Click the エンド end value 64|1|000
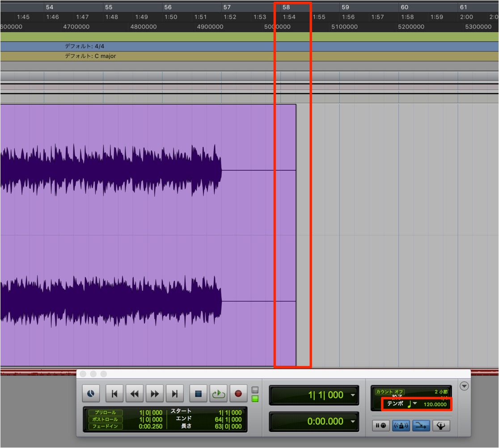 click(x=228, y=420)
